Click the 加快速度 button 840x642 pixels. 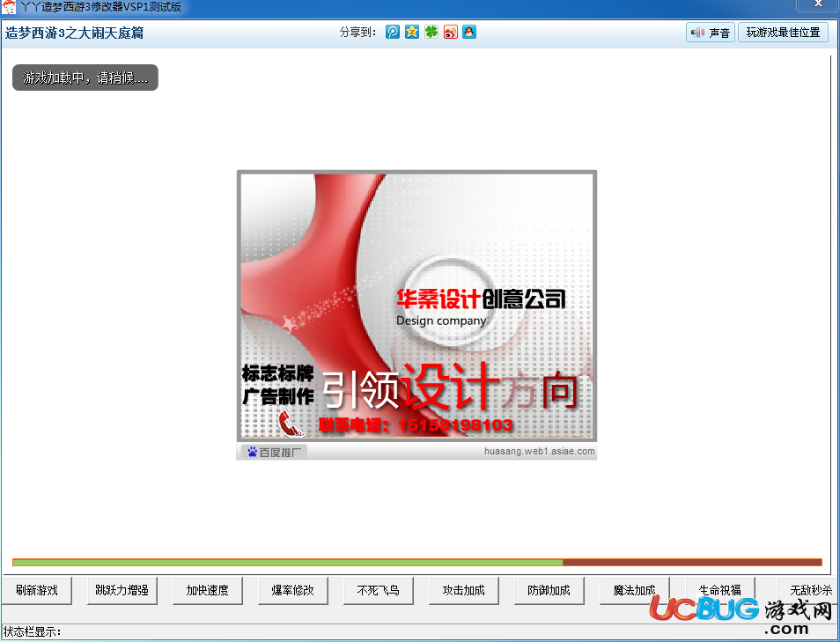(207, 591)
